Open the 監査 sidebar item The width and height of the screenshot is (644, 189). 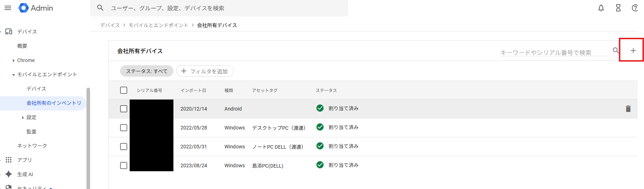click(31, 132)
